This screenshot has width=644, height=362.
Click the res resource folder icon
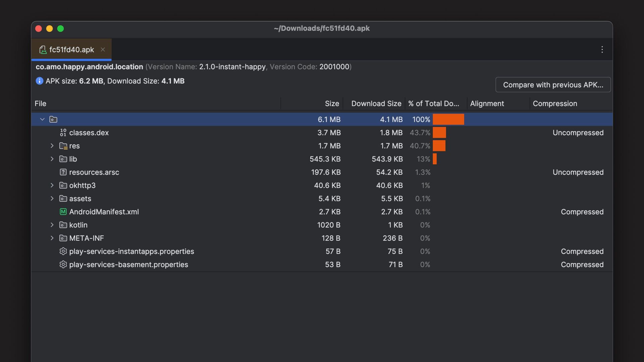coord(63,146)
